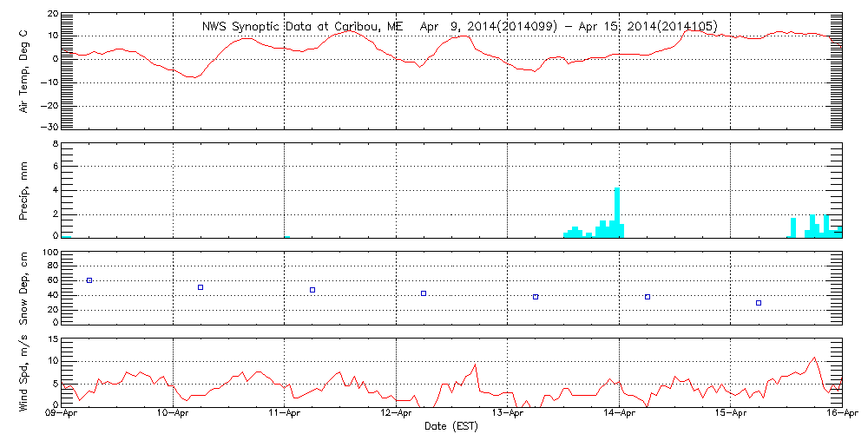Select the snow depth square on 10-Apr
The width and height of the screenshot is (868, 434).
(201, 287)
